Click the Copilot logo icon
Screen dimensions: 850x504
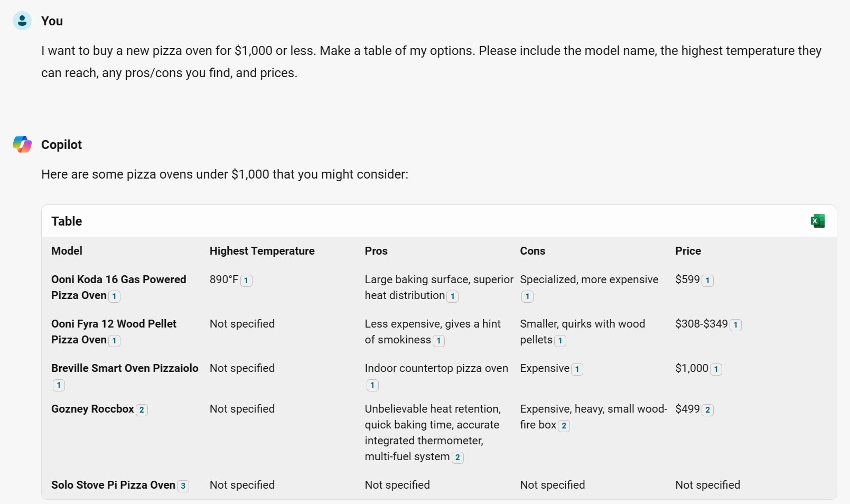(x=22, y=144)
